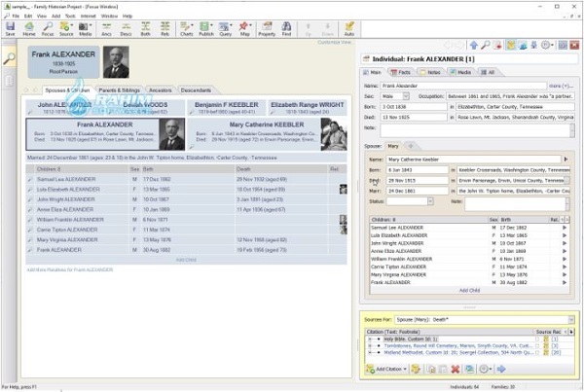The image size is (584, 392).
Task: Click the Find binoculars icon
Action: pos(286,28)
